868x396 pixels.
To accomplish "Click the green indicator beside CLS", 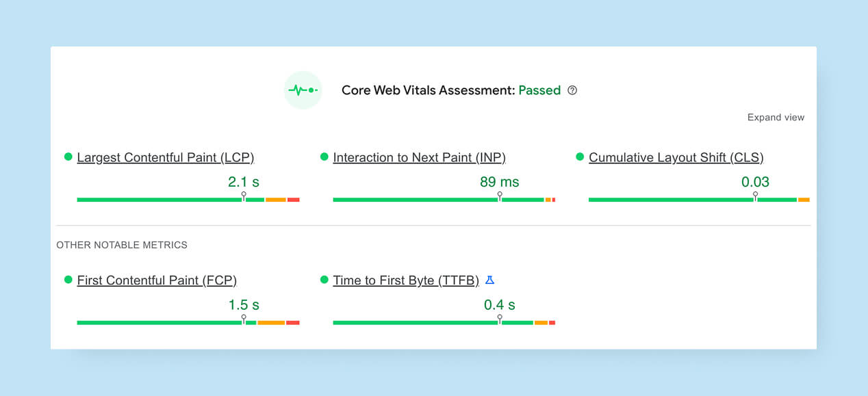I will point(578,157).
